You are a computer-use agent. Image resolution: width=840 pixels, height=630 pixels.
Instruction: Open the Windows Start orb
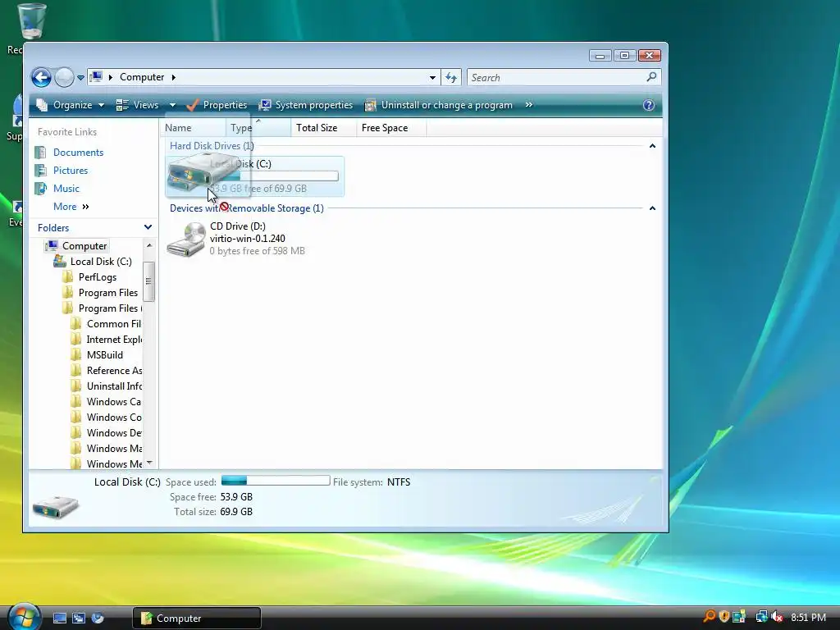24,617
